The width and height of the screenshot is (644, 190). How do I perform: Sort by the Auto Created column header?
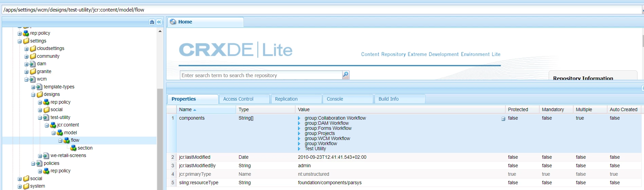tap(624, 109)
